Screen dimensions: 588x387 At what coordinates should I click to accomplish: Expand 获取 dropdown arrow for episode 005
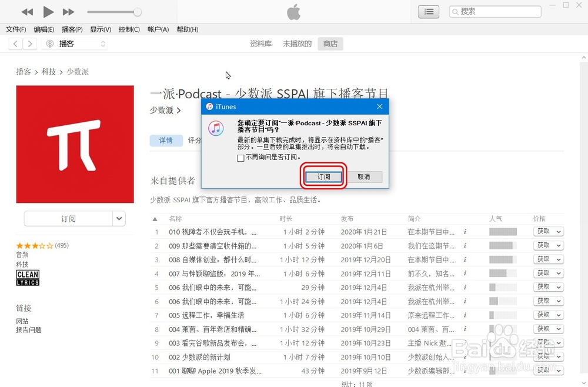point(559,315)
